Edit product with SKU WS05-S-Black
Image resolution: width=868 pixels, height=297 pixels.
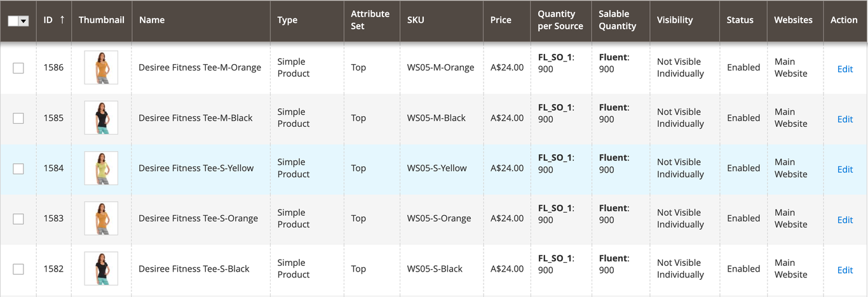pos(844,270)
